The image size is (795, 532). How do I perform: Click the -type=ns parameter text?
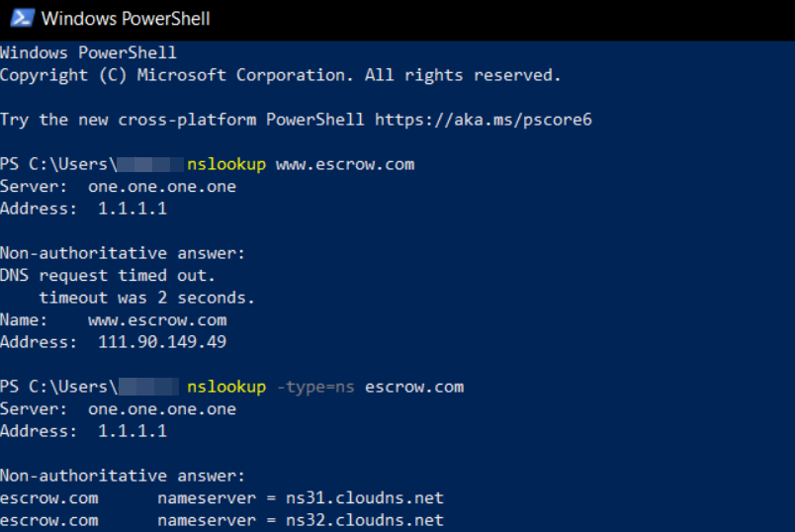(x=315, y=388)
